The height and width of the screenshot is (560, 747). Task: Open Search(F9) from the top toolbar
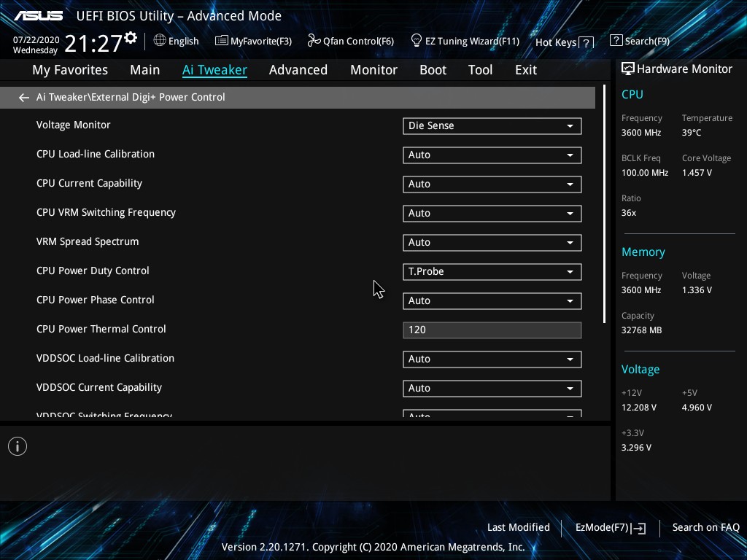[639, 42]
